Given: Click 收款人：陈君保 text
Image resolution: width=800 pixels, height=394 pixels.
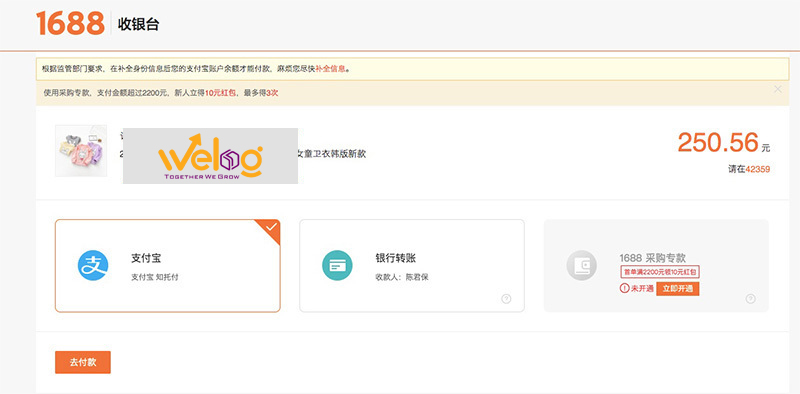Looking at the screenshot, I should [x=402, y=278].
